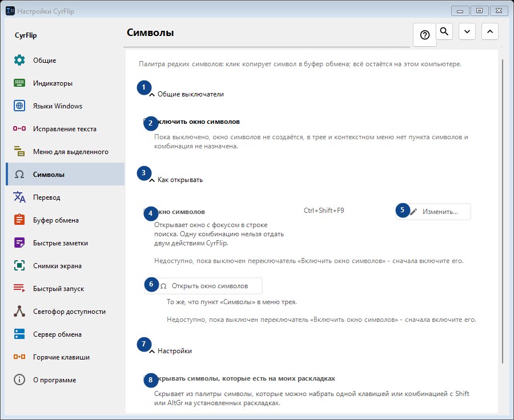Click the help question mark icon
This screenshot has height=420, width=514.
click(424, 35)
